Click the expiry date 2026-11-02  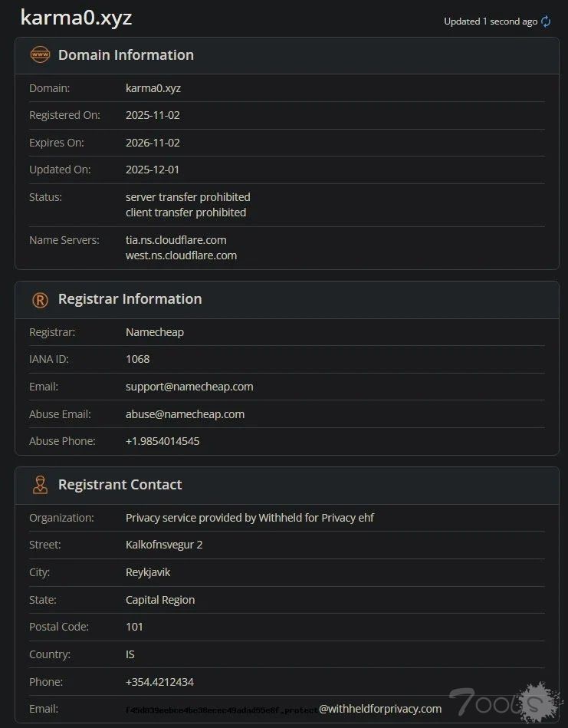pyautogui.click(x=153, y=143)
